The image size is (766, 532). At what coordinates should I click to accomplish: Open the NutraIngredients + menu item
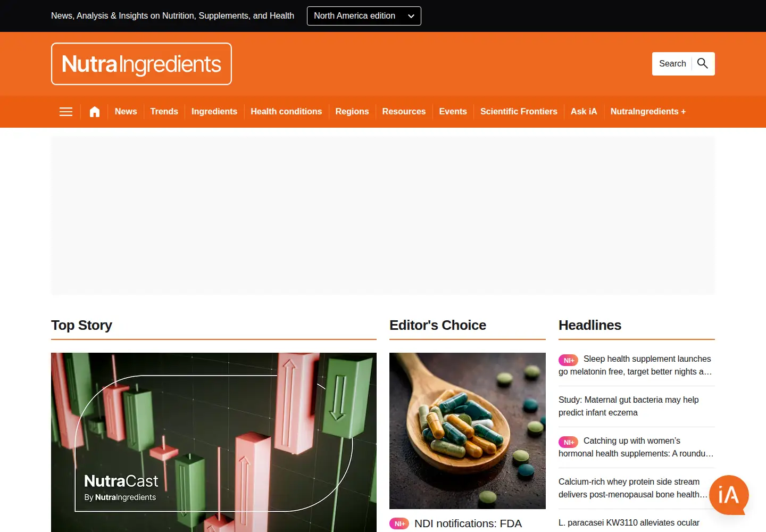(x=648, y=112)
